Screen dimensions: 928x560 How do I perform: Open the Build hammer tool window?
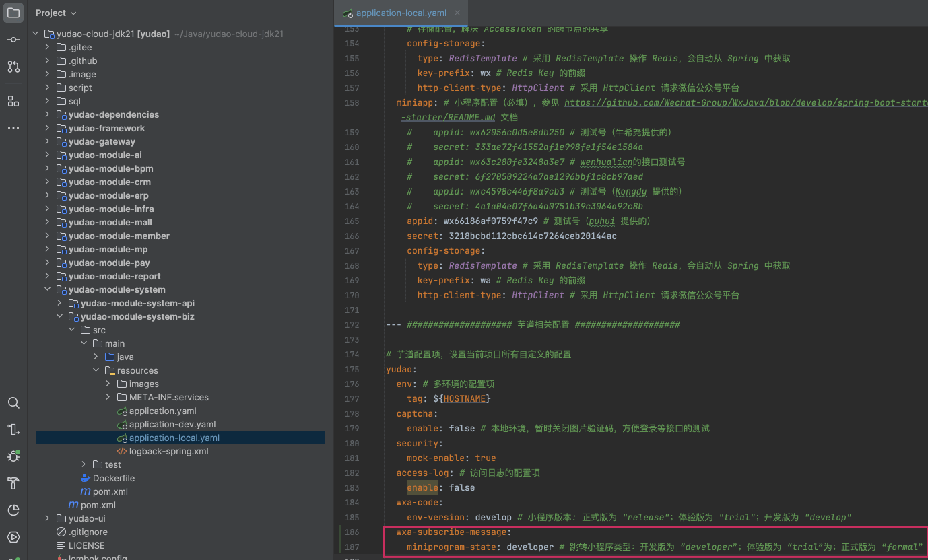13,483
